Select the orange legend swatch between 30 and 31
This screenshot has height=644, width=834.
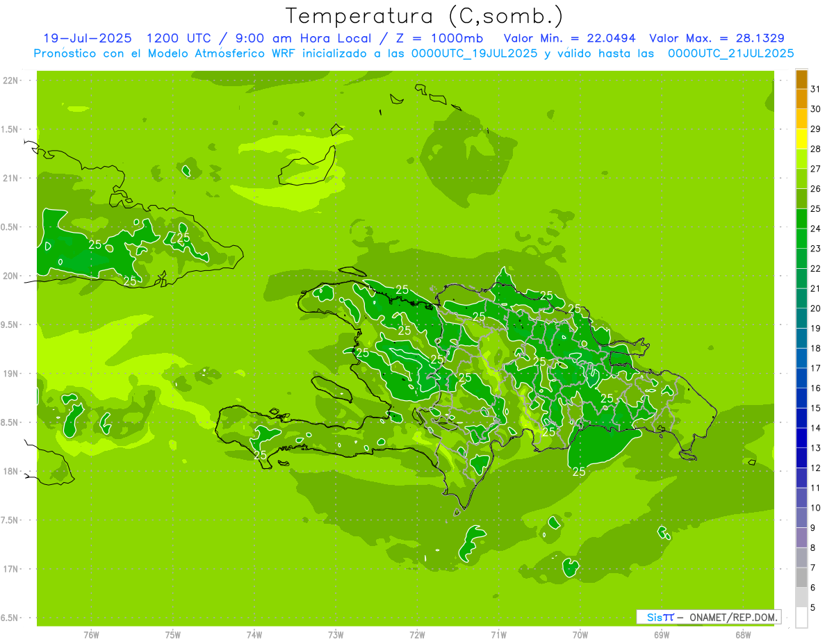point(801,99)
